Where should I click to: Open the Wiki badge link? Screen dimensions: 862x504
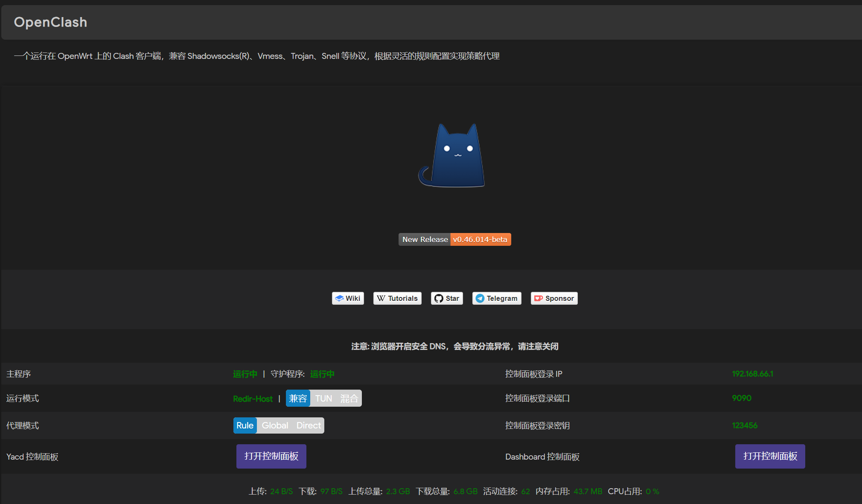[348, 298]
